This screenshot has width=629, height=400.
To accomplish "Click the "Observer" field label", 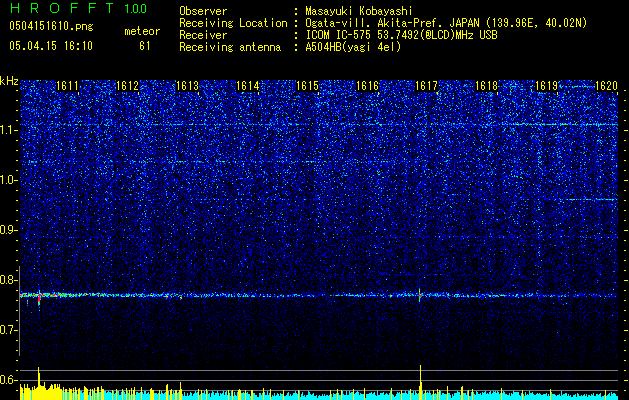I will [203, 11].
